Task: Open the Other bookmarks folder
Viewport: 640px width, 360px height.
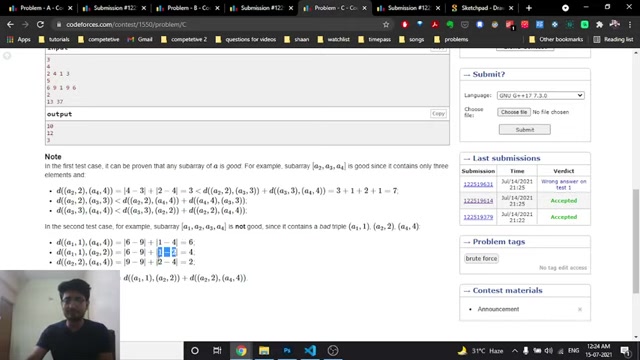Action: coord(558,40)
